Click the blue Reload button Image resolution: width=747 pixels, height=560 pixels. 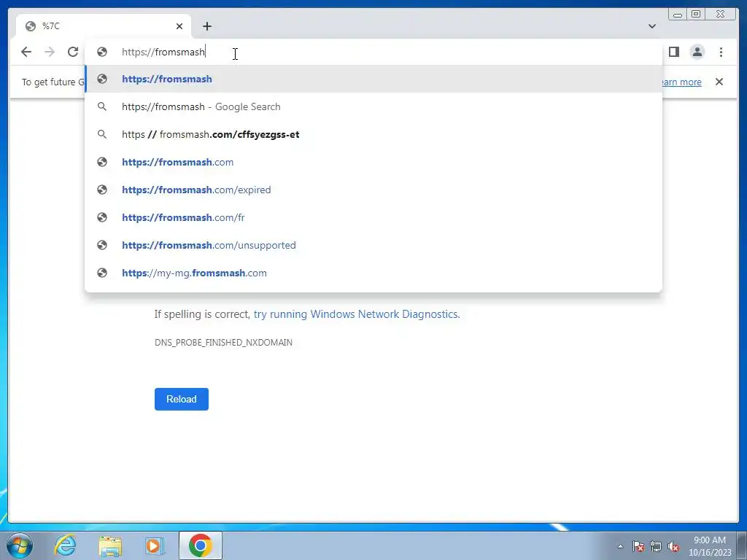(x=182, y=399)
